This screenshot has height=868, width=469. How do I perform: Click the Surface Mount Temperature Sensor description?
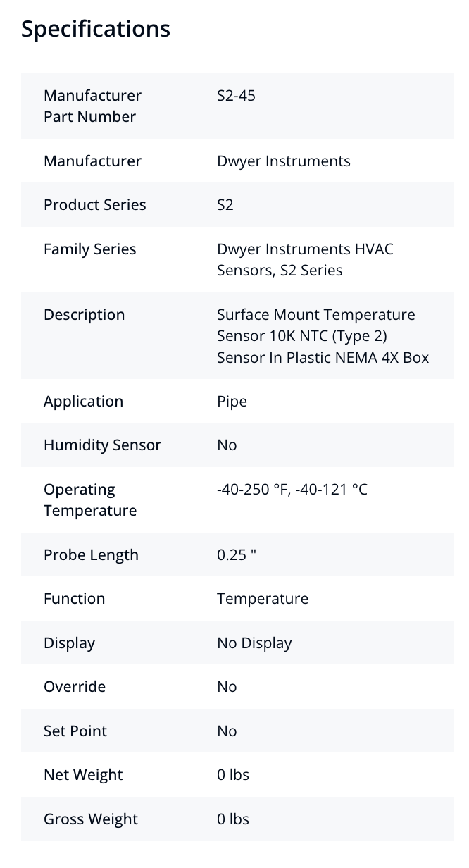323,336
